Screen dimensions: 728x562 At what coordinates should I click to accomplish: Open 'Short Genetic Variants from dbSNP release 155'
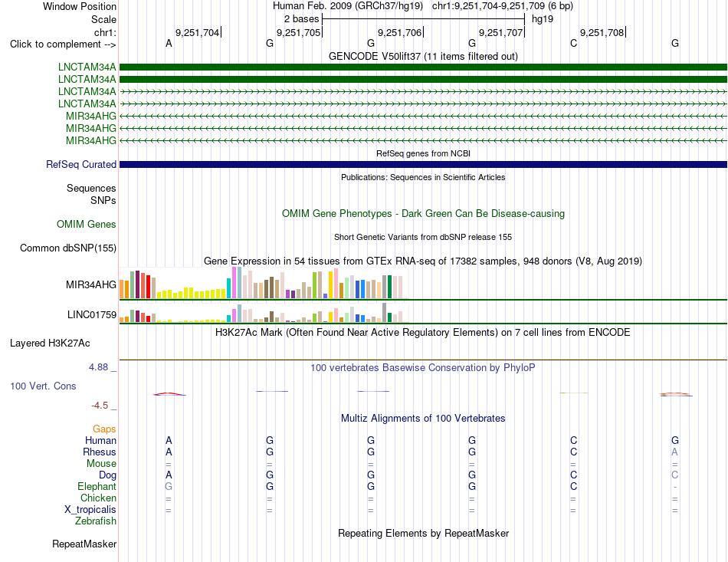(423, 237)
